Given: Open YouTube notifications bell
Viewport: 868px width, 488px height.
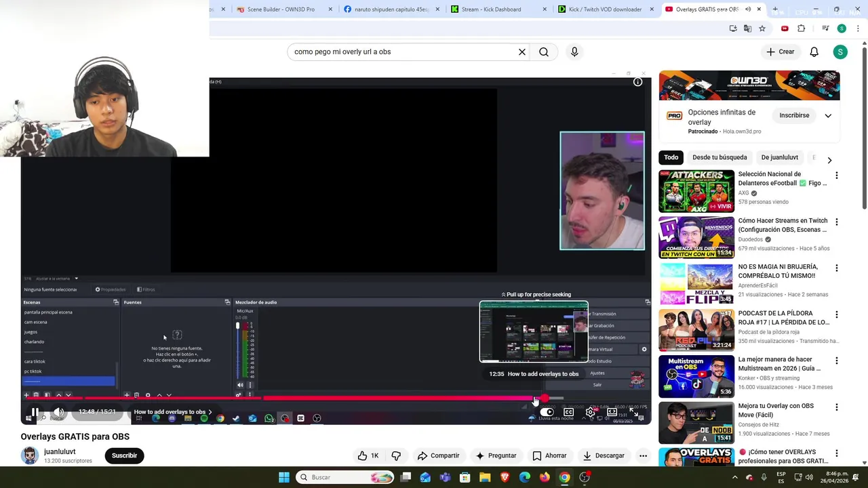Looking at the screenshot, I should tap(814, 52).
